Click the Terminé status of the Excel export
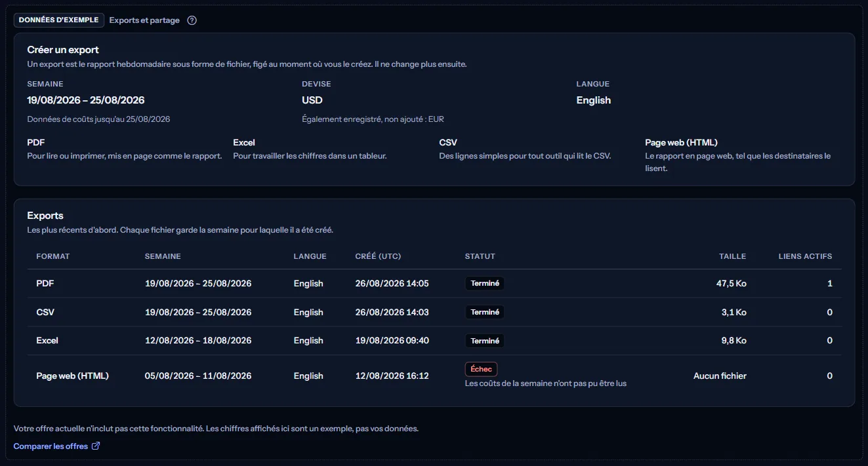The image size is (868, 466). [x=485, y=341]
